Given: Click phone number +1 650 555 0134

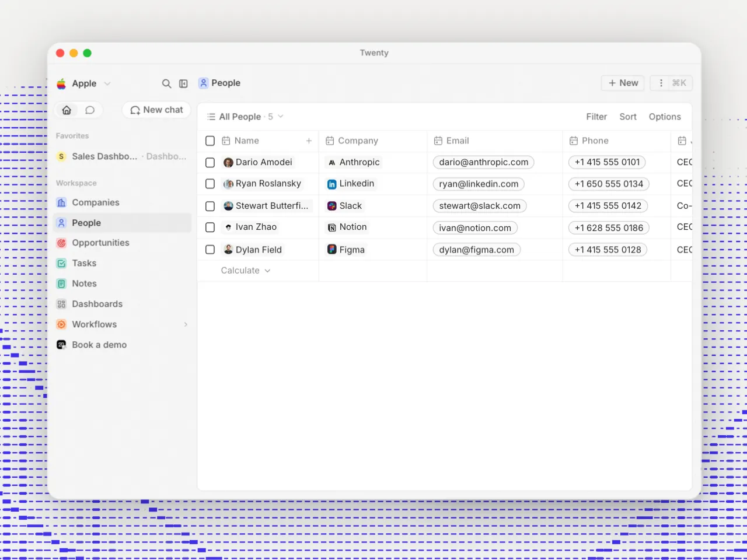Looking at the screenshot, I should pos(609,184).
